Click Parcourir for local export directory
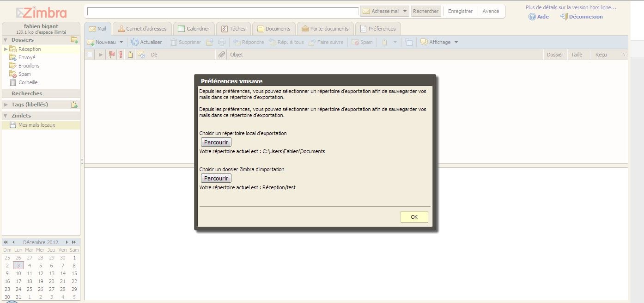 point(216,142)
